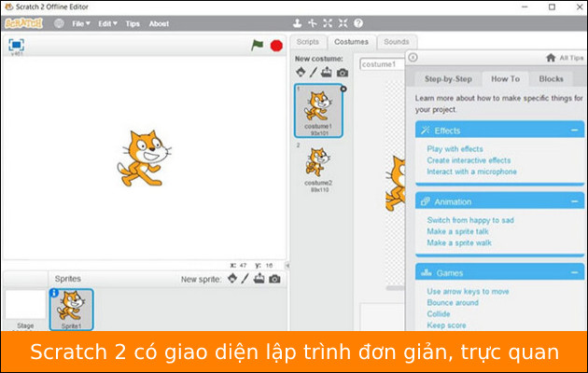Click the Scratch logo
588x373 pixels.
coord(23,23)
